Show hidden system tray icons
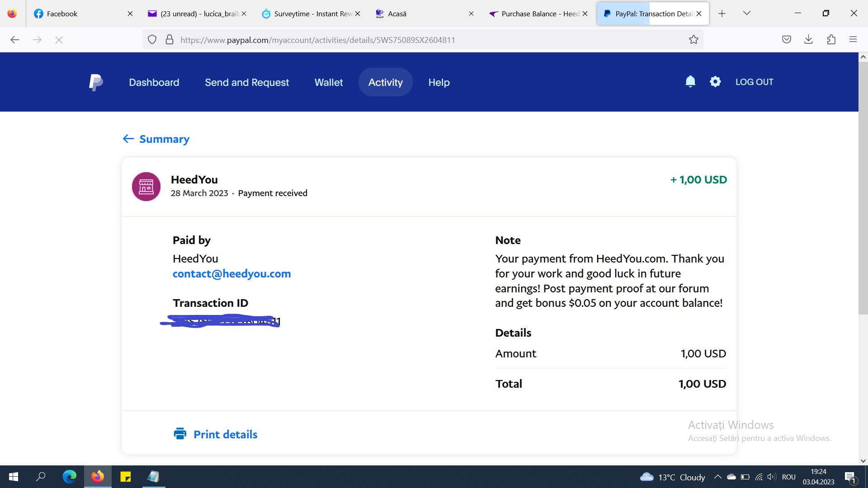Viewport: 868px width, 488px height. pos(717,477)
